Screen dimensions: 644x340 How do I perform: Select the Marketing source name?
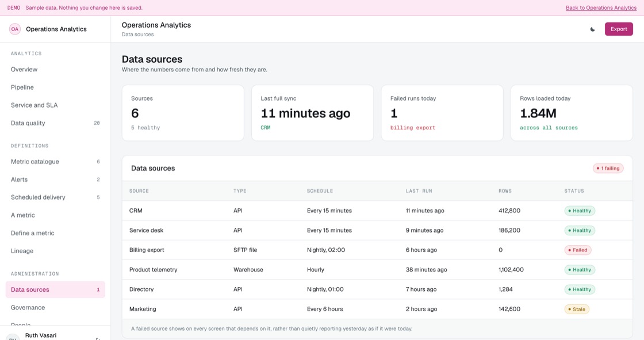pyautogui.click(x=143, y=309)
